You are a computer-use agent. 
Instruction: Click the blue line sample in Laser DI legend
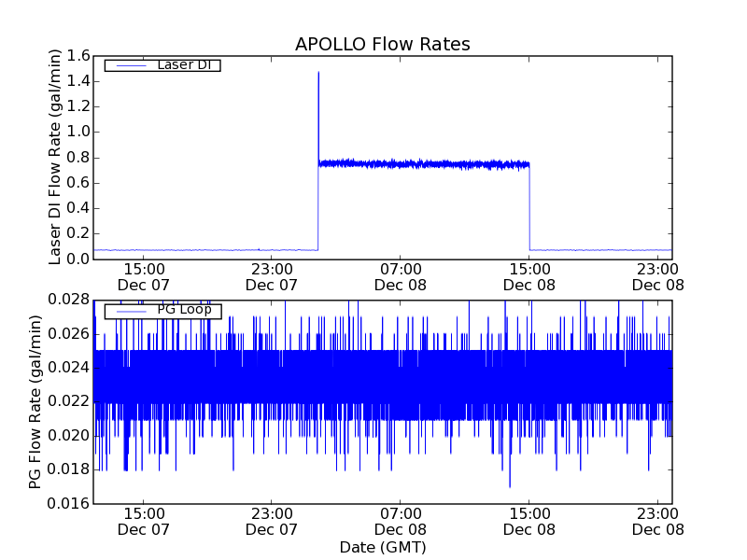coord(129,65)
